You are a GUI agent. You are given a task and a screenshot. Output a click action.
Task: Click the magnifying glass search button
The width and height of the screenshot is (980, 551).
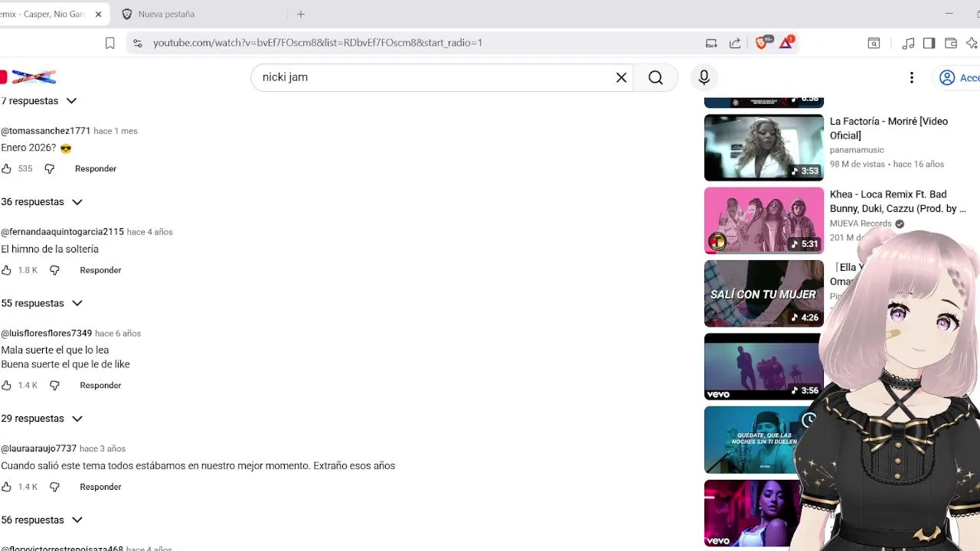pos(655,77)
